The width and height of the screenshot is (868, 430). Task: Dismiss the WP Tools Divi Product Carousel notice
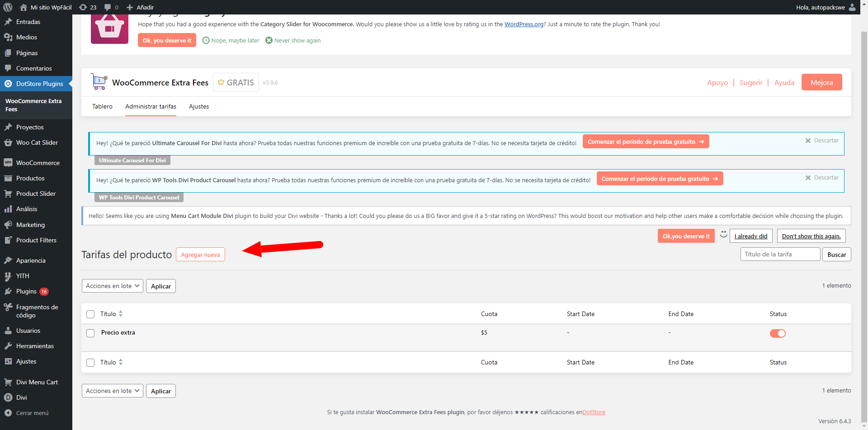[822, 178]
